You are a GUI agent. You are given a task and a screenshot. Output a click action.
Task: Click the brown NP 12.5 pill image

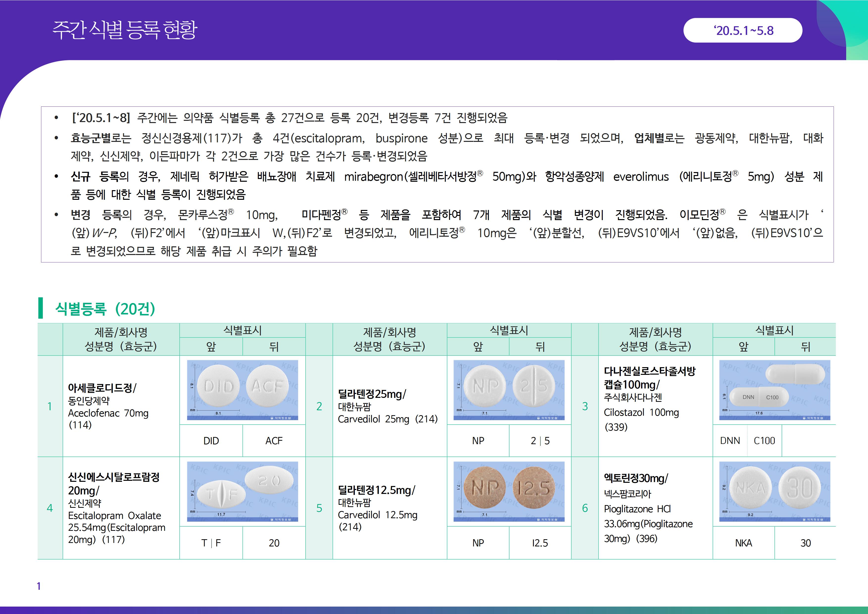(509, 491)
